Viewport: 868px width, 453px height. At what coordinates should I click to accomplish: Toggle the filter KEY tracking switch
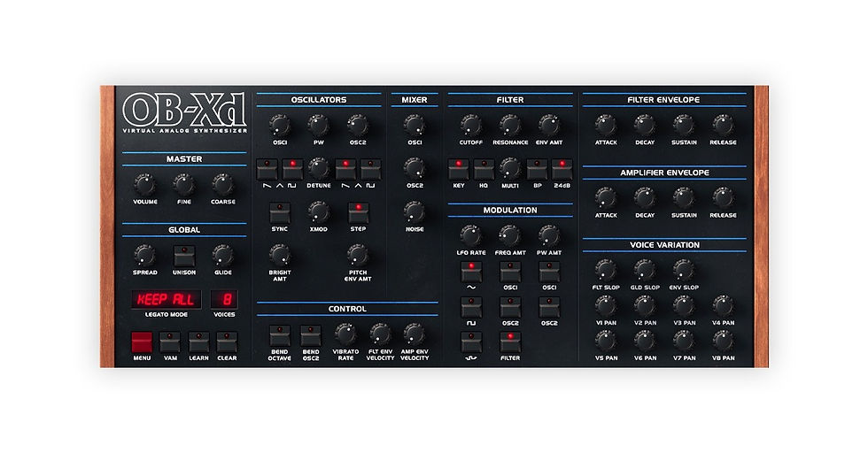click(459, 169)
